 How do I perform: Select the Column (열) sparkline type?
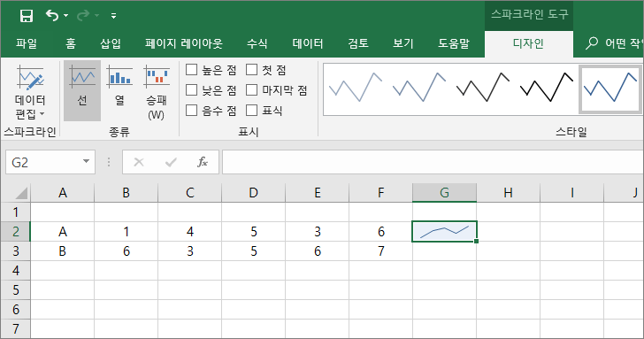tap(119, 91)
